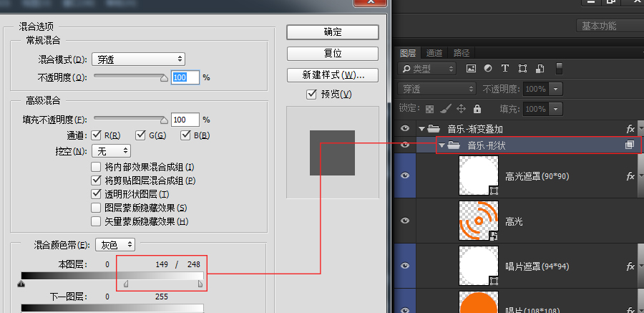Click fx icon on 唱片遮罩(94*94) layer
Image resolution: width=644 pixels, height=313 pixels.
pos(630,266)
